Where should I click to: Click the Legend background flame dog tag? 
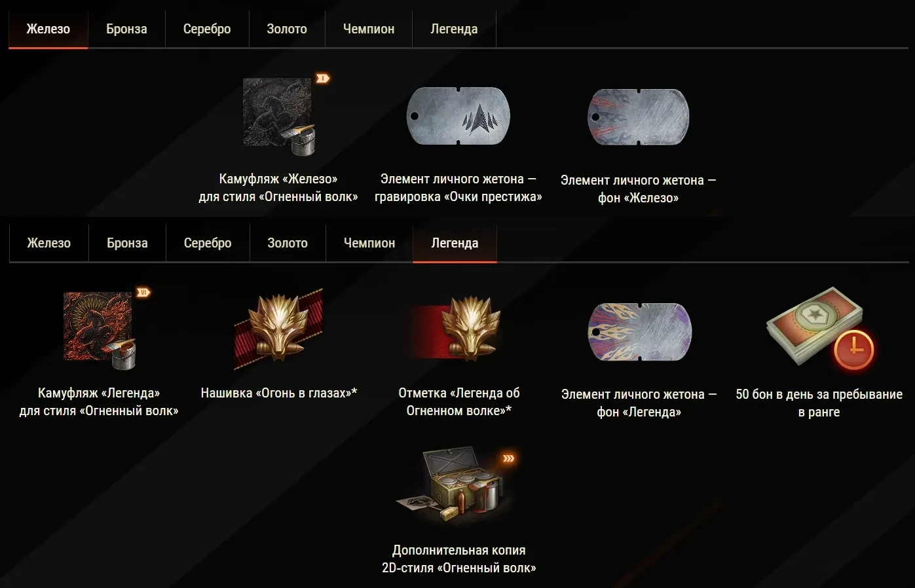[640, 331]
